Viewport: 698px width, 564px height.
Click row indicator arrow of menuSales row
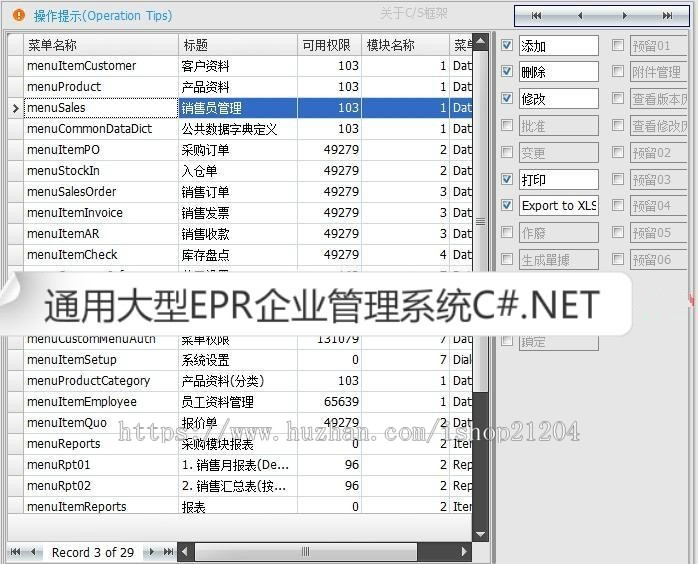tap(16, 108)
